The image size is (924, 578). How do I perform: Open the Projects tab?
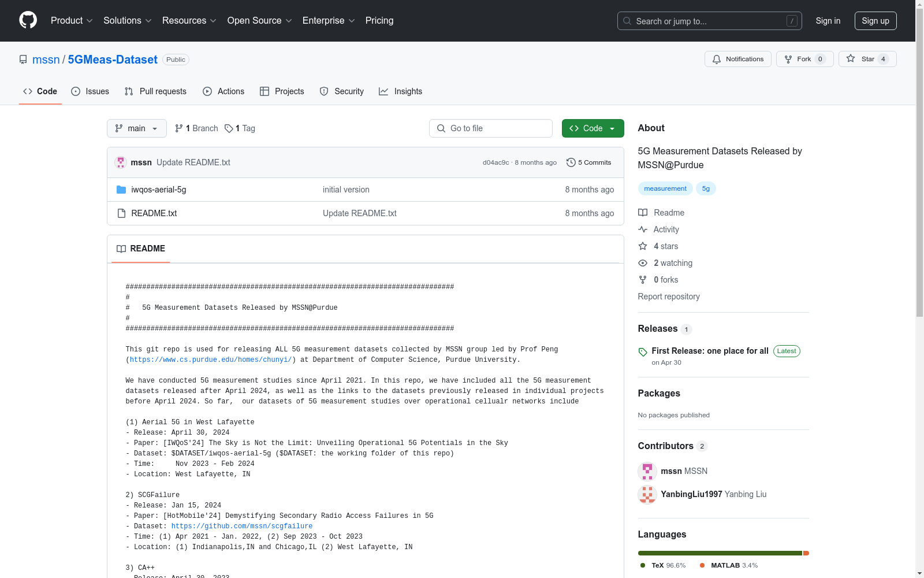coord(282,91)
